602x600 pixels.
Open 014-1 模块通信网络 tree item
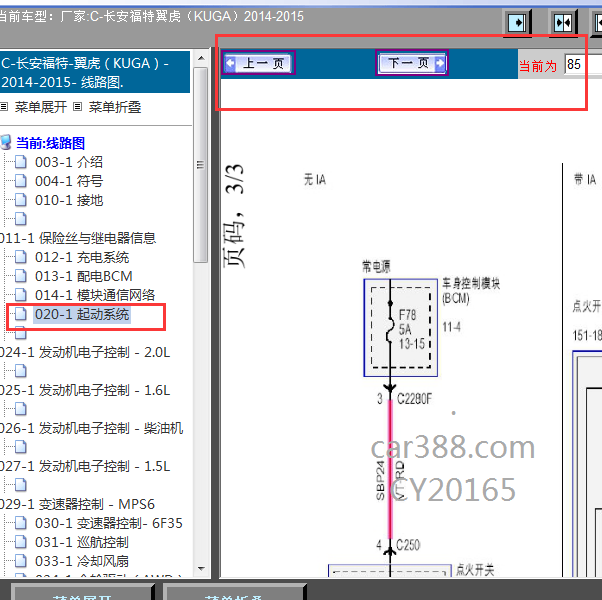click(95, 295)
